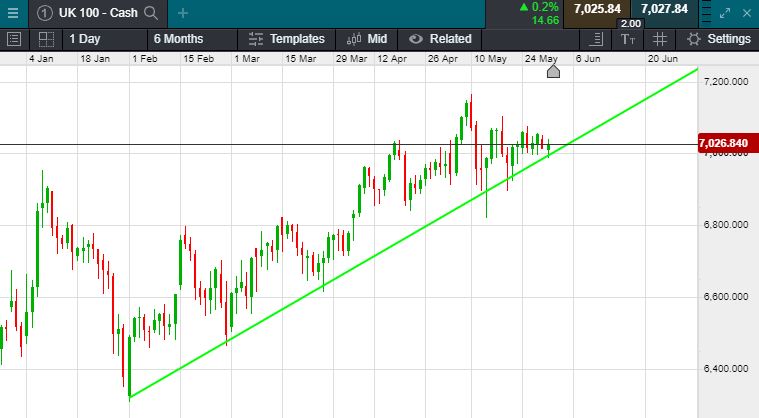Open the Mid price type dropdown

coord(366,39)
